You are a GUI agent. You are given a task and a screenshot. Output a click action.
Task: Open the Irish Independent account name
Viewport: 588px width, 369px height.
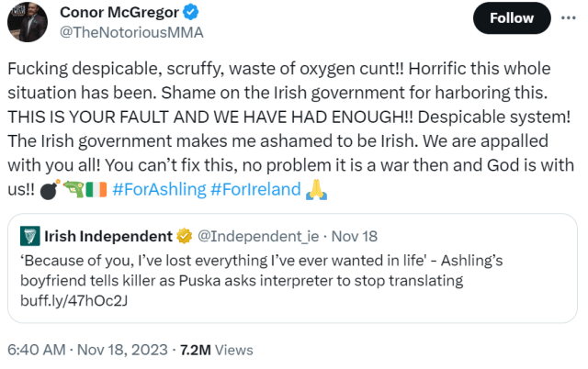108,237
